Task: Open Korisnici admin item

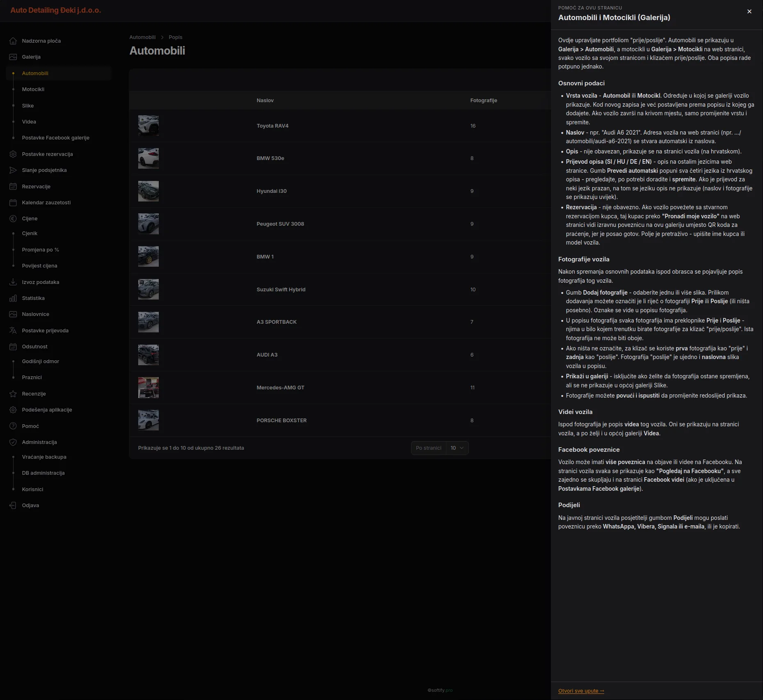Action: pyautogui.click(x=33, y=490)
